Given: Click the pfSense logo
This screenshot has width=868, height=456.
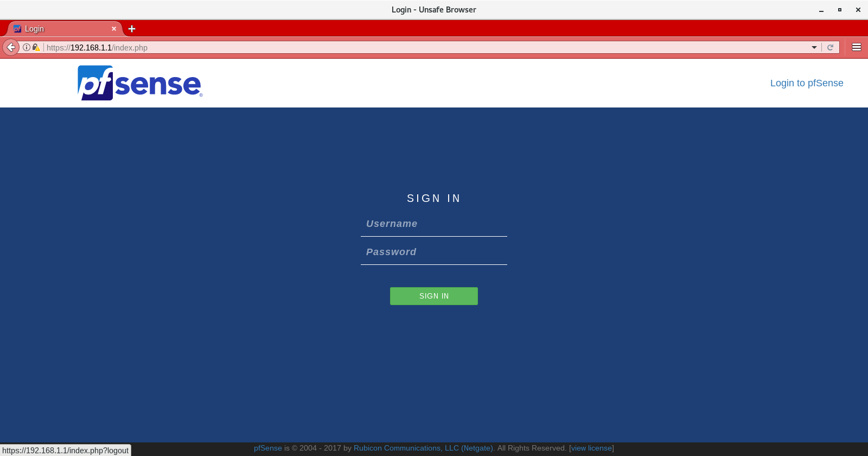Looking at the screenshot, I should pos(140,83).
